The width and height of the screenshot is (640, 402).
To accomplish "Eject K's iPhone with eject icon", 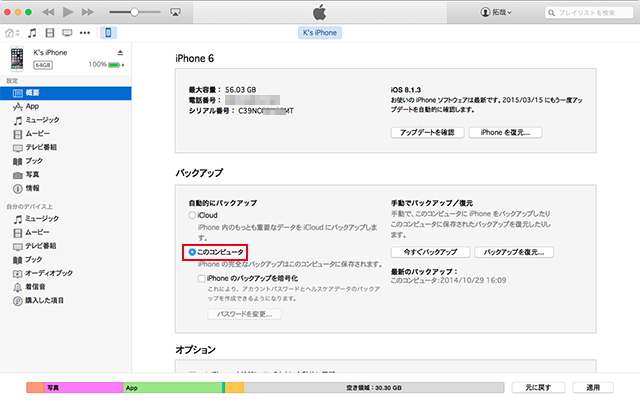I will [120, 53].
